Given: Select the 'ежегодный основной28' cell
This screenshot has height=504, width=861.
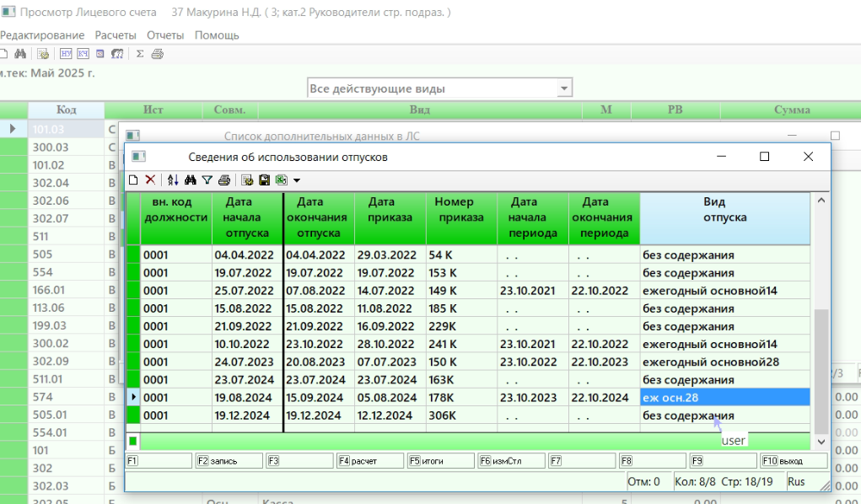Looking at the screenshot, I should coord(725,362).
